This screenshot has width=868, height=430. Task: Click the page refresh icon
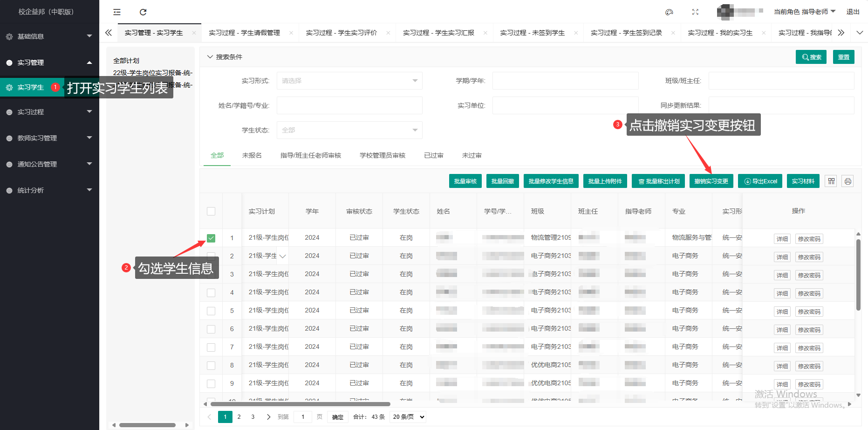[x=143, y=12]
